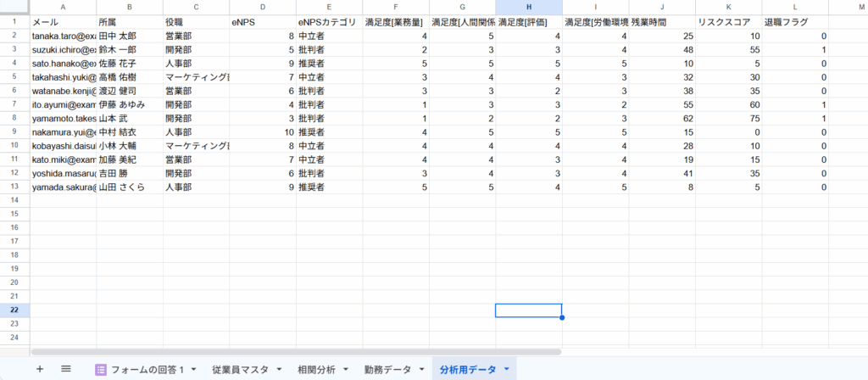This screenshot has height=380, width=868.
Task: Click the form icon on フォームの回答 1 tab
Action: coord(100,370)
